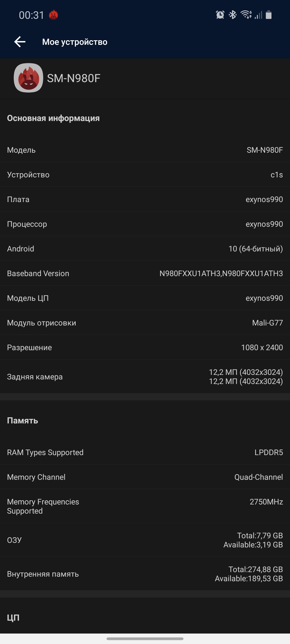Image resolution: width=290 pixels, height=644 pixels.
Task: Select the Baseband Version row
Action: [145, 273]
